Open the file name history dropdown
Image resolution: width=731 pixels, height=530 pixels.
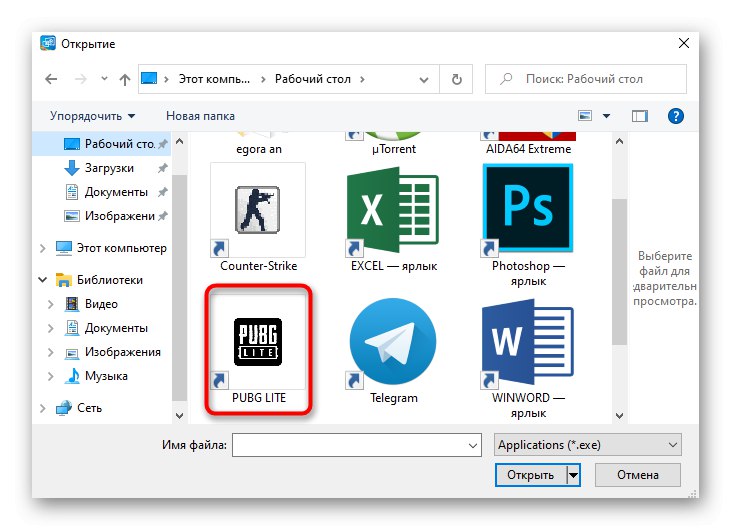pos(472,446)
